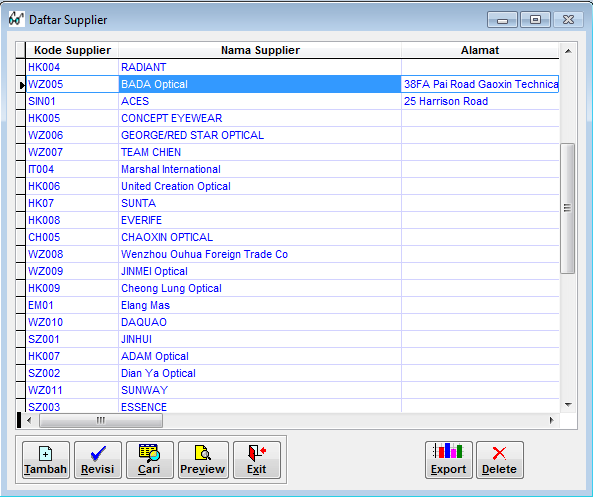Click the Preview report button

(203, 460)
